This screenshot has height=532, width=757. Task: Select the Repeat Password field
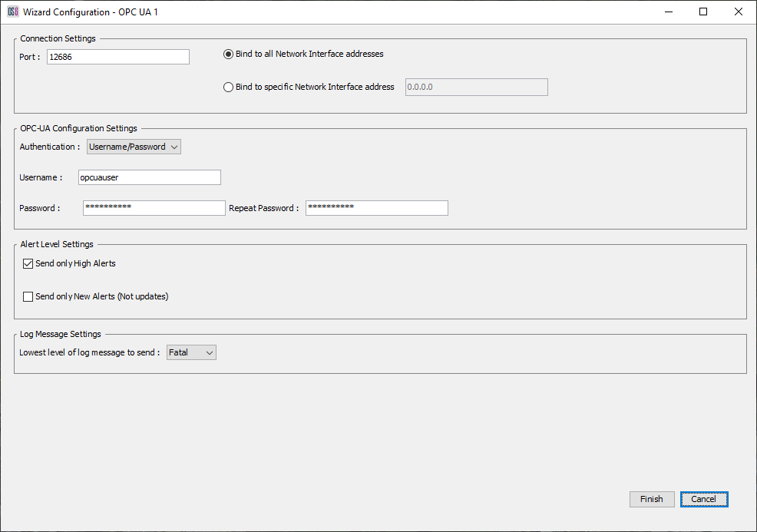click(x=376, y=208)
